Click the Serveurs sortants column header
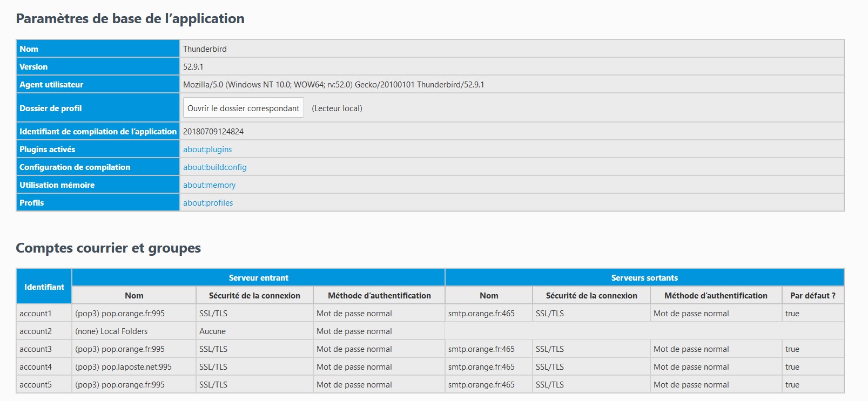Viewport: 868px width, 401px height. [x=644, y=278]
